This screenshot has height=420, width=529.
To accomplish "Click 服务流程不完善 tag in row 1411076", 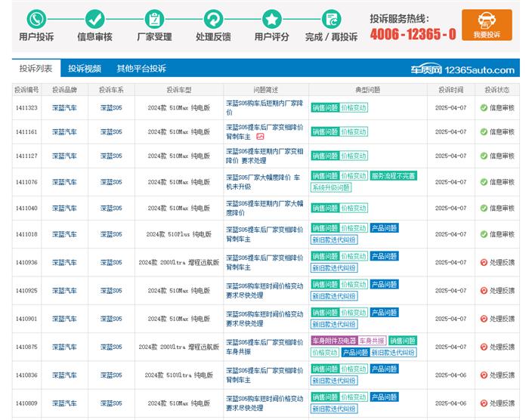I will click(x=394, y=176).
